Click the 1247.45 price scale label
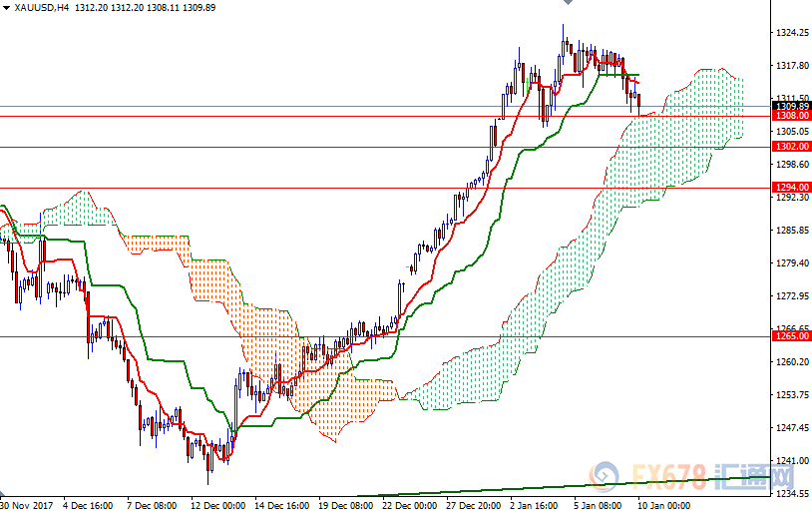Screen dimensions: 812x513 [790, 427]
